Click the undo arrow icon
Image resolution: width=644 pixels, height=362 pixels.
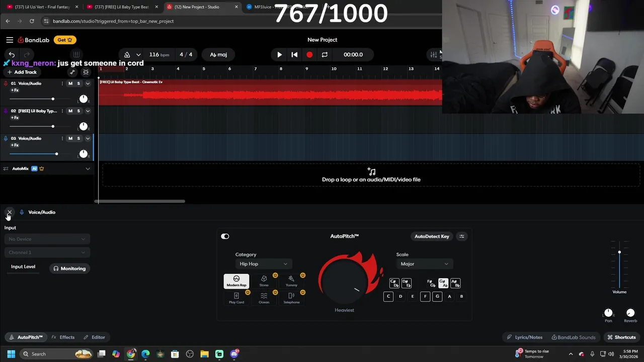pyautogui.click(x=12, y=54)
